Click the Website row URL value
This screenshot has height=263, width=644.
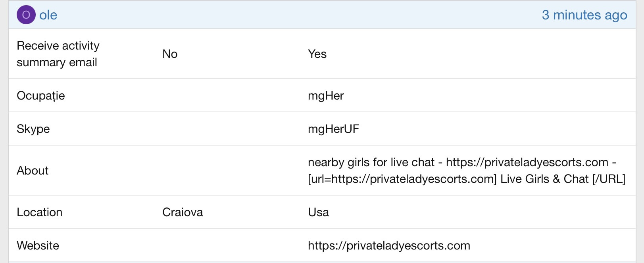pyautogui.click(x=389, y=246)
